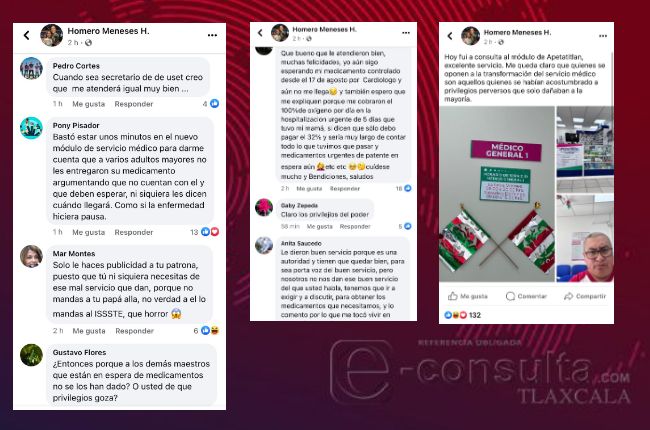Click Gustavo Flores commenter name
This screenshot has width=650, height=430.
tap(79, 352)
